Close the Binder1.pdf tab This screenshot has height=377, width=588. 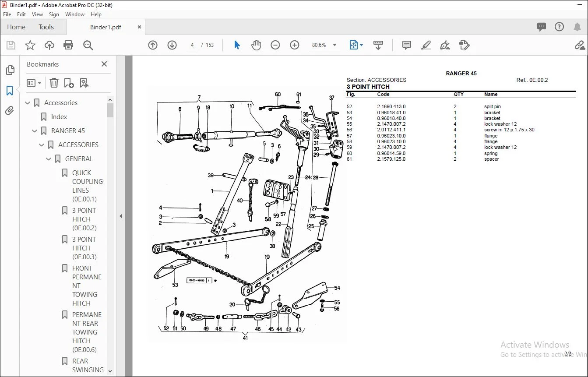[140, 27]
